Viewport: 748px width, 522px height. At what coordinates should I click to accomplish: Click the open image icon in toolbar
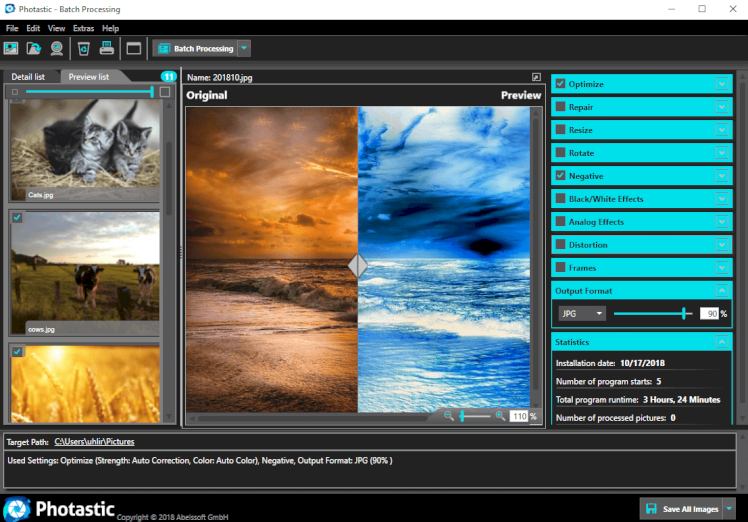(12, 48)
